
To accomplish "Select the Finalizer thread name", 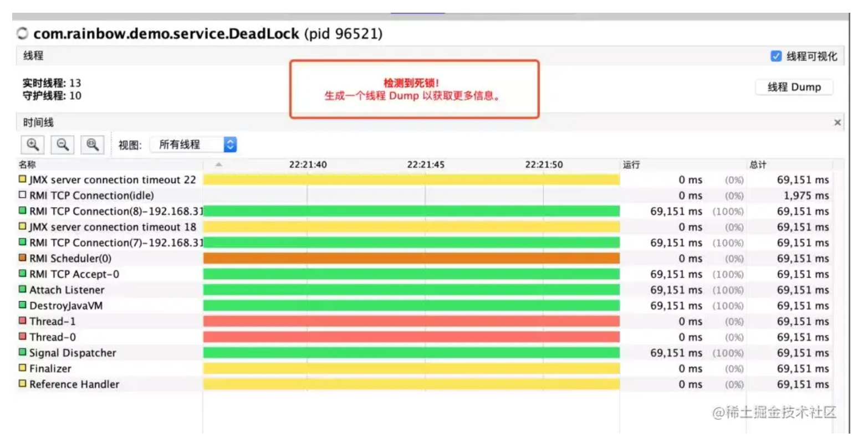I will (x=50, y=368).
